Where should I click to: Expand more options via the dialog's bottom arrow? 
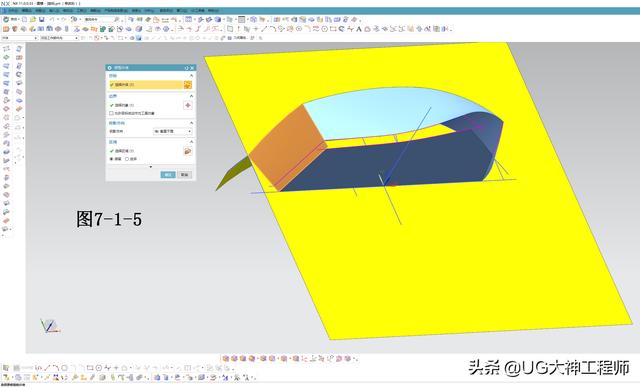(x=151, y=167)
